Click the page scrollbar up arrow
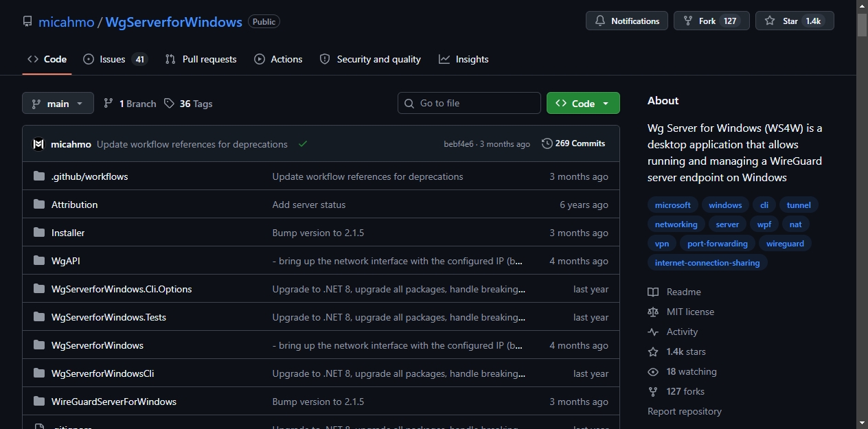The image size is (868, 429). pos(862,5)
